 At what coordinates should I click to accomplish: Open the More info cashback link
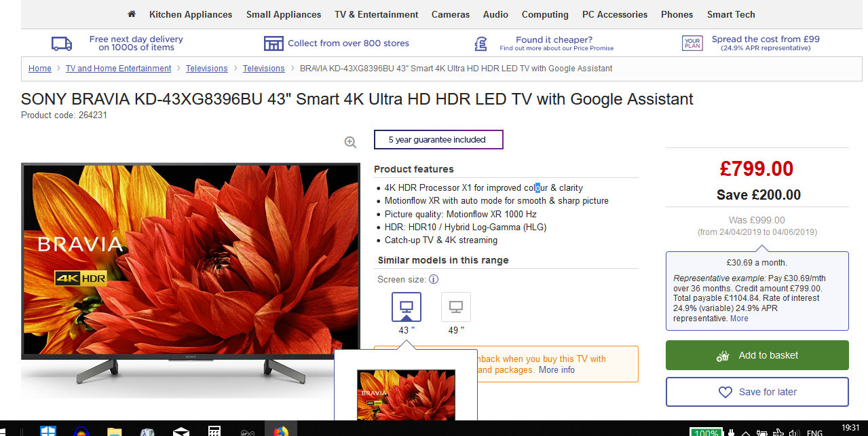556,370
